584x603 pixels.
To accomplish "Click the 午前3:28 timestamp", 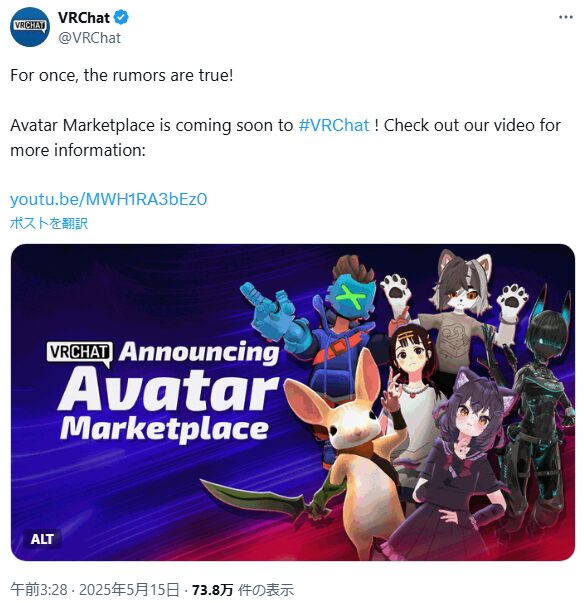I will (39, 590).
